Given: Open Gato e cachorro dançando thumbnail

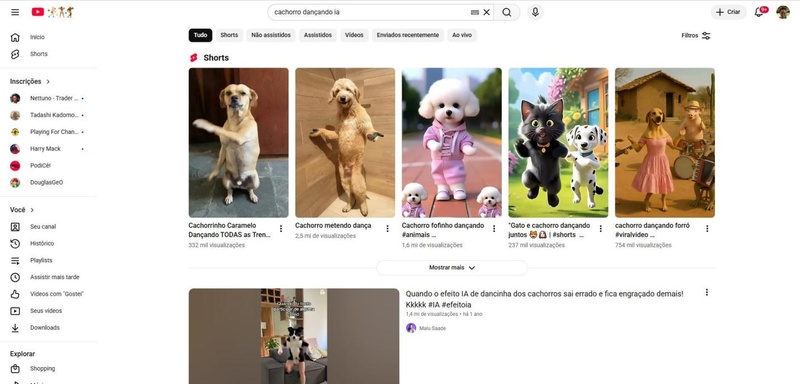Looking at the screenshot, I should 558,143.
